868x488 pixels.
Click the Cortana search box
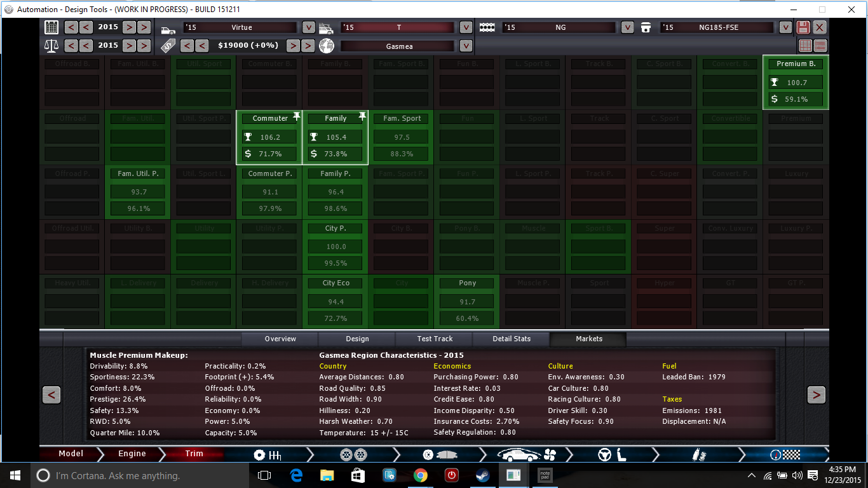139,475
